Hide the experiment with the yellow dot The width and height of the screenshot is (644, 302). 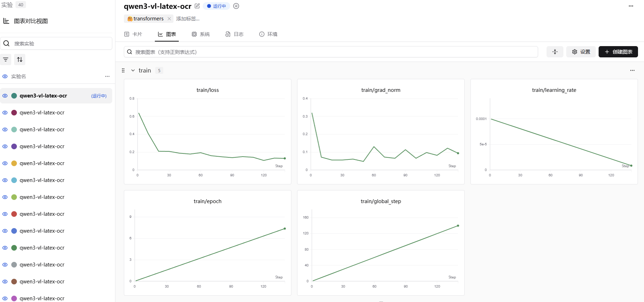[5, 163]
